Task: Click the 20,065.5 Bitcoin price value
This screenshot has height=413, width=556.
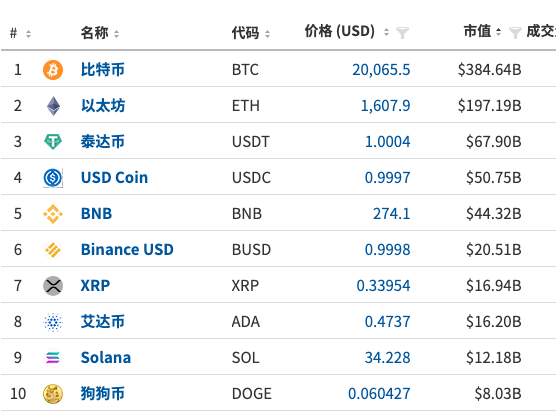Action: coord(381,70)
